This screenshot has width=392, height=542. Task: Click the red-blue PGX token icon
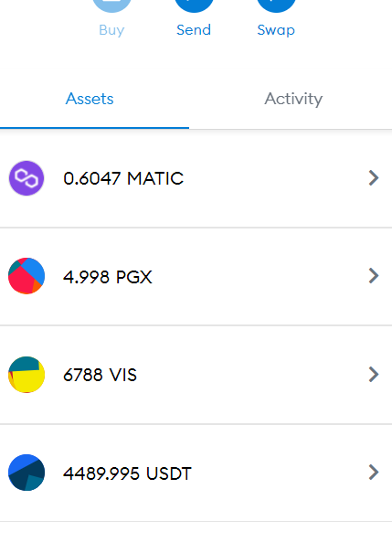(26, 276)
